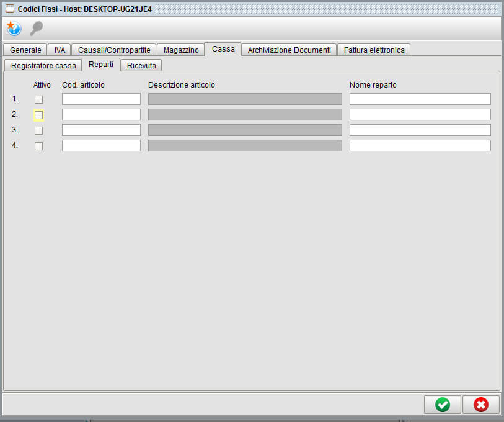Go to the Magazzino tab
Screen dimensions: 504x422
[x=181, y=50]
